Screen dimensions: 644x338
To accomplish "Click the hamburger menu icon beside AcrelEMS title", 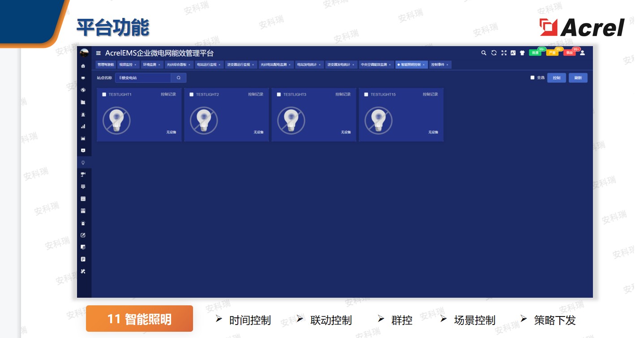I will click(x=99, y=53).
